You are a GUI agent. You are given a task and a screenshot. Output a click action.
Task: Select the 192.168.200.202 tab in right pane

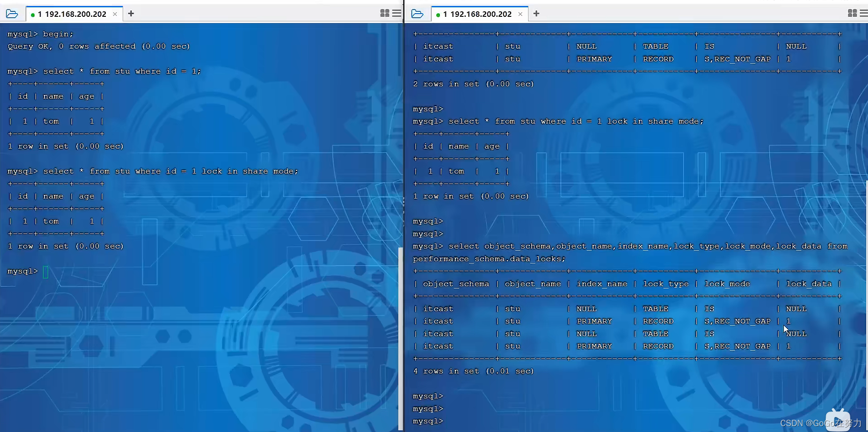tap(480, 14)
